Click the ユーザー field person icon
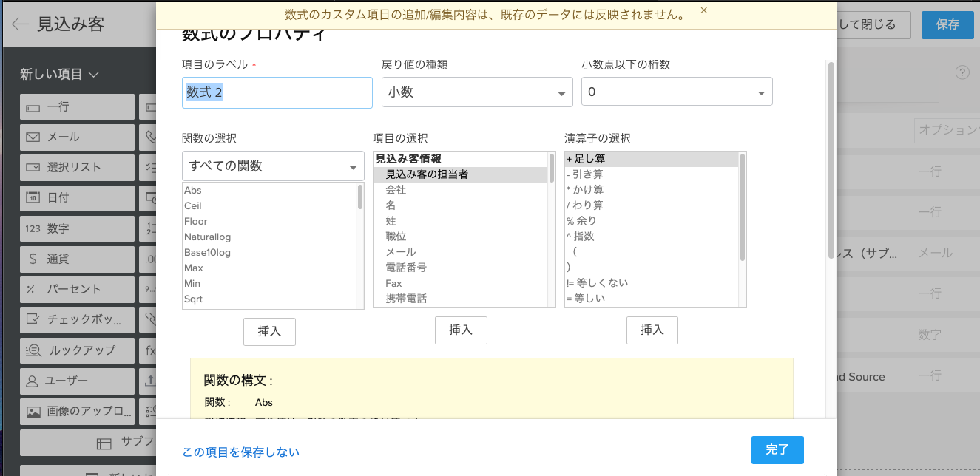980x476 pixels. pyautogui.click(x=33, y=381)
